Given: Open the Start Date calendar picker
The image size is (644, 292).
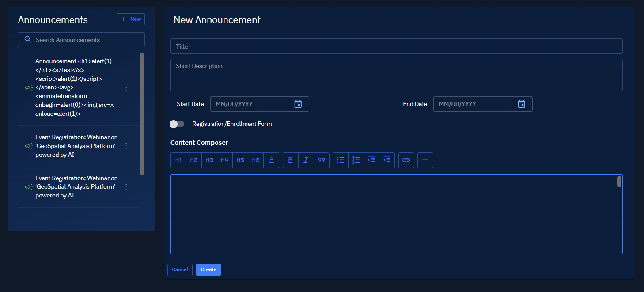Looking at the screenshot, I should click(x=298, y=104).
